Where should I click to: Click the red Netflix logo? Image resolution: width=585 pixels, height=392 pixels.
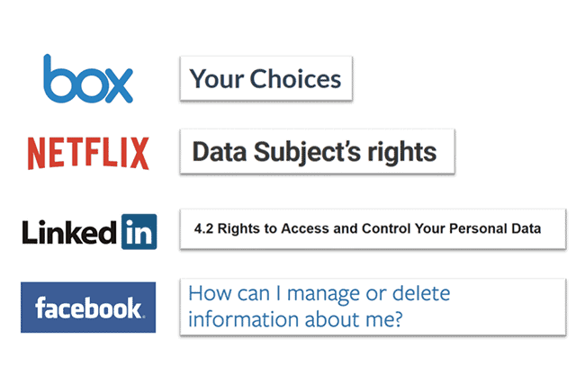click(88, 153)
